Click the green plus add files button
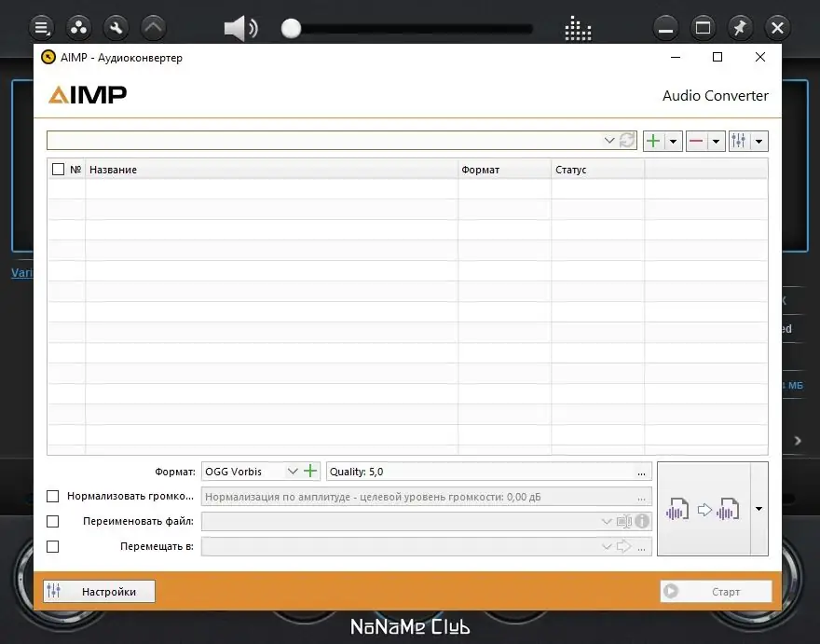 click(653, 141)
